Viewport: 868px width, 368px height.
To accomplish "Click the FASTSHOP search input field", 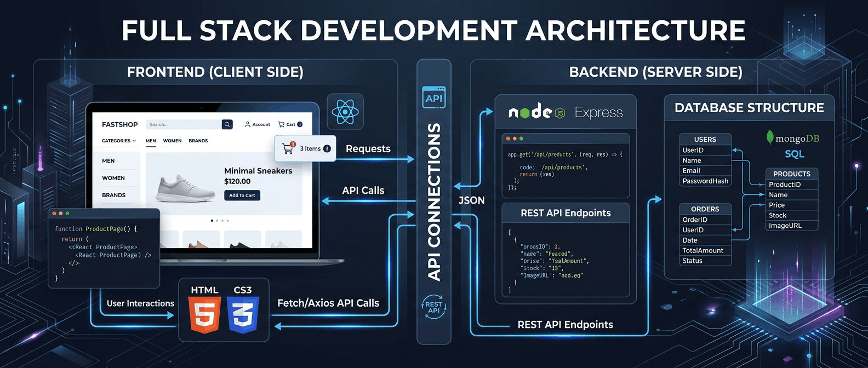I will click(184, 124).
